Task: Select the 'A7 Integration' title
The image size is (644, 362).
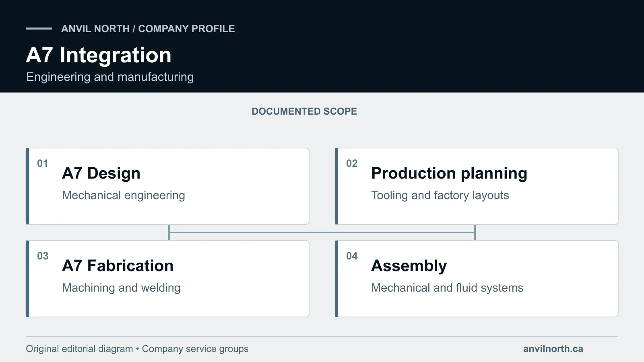Action: tap(99, 55)
